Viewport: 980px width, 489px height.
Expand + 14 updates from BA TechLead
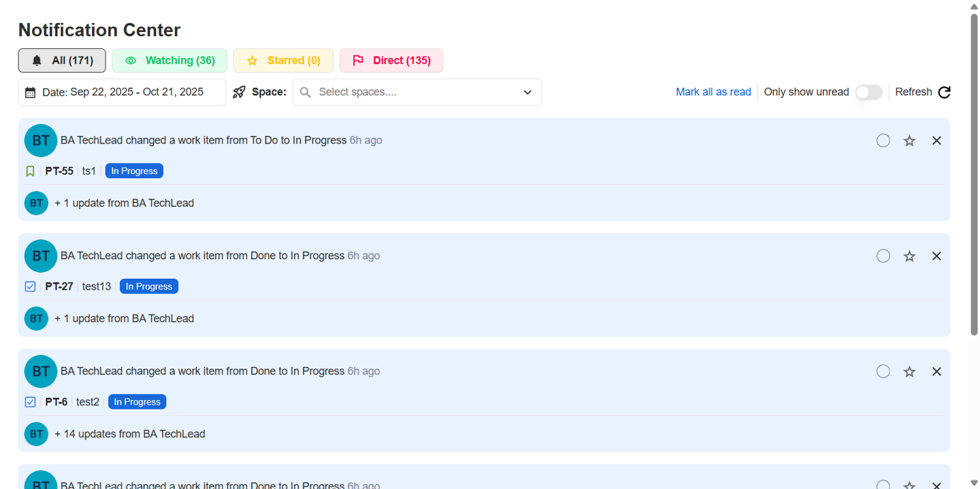tap(129, 435)
